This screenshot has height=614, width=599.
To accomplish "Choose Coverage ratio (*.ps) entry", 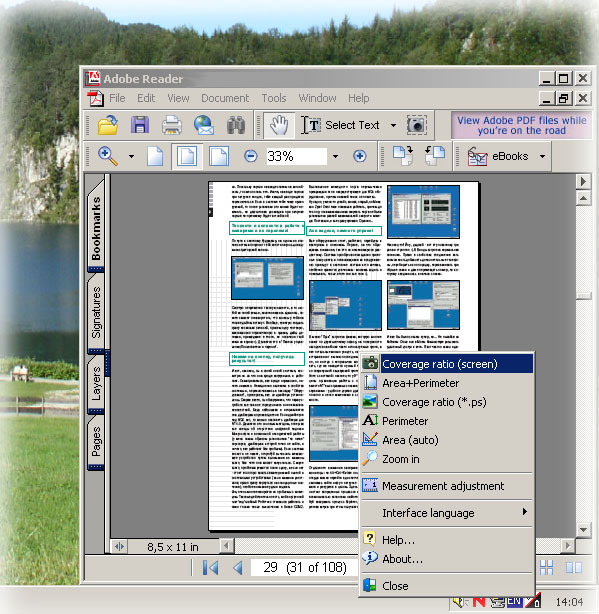I will tap(447, 402).
